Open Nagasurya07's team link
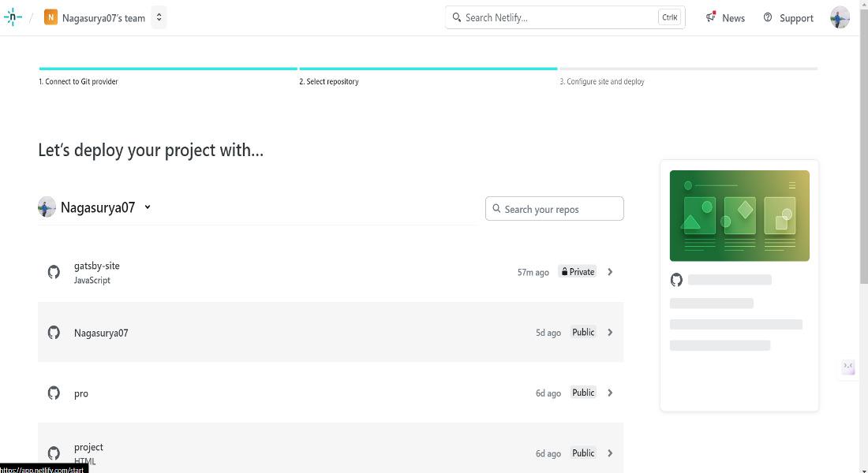The image size is (868, 473). (x=103, y=17)
